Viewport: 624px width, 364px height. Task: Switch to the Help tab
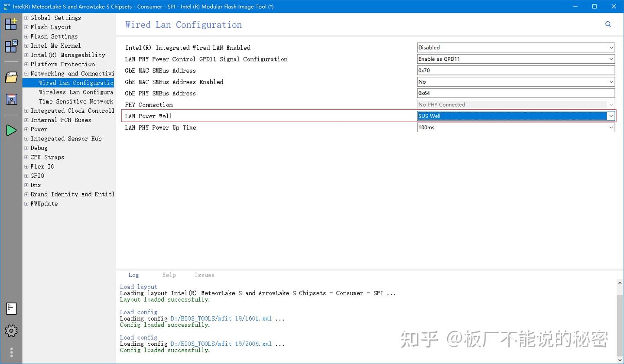(x=169, y=275)
